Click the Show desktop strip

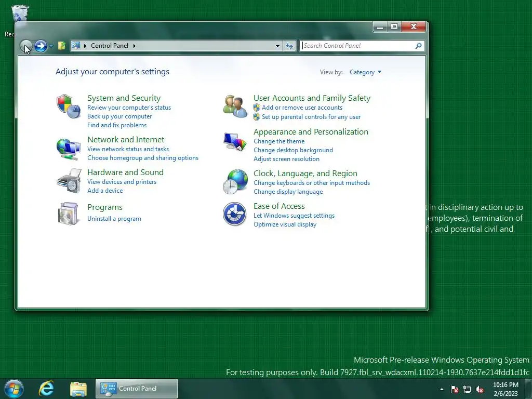pos(528,389)
